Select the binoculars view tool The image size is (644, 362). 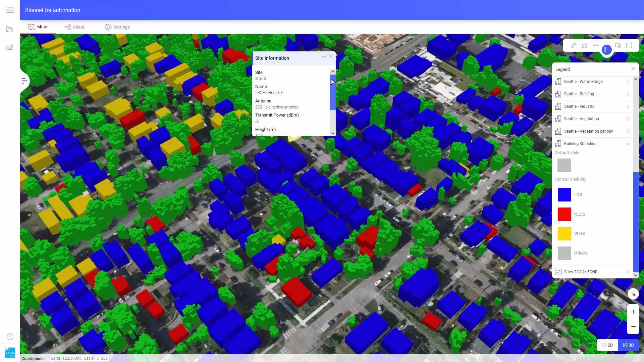point(585,45)
